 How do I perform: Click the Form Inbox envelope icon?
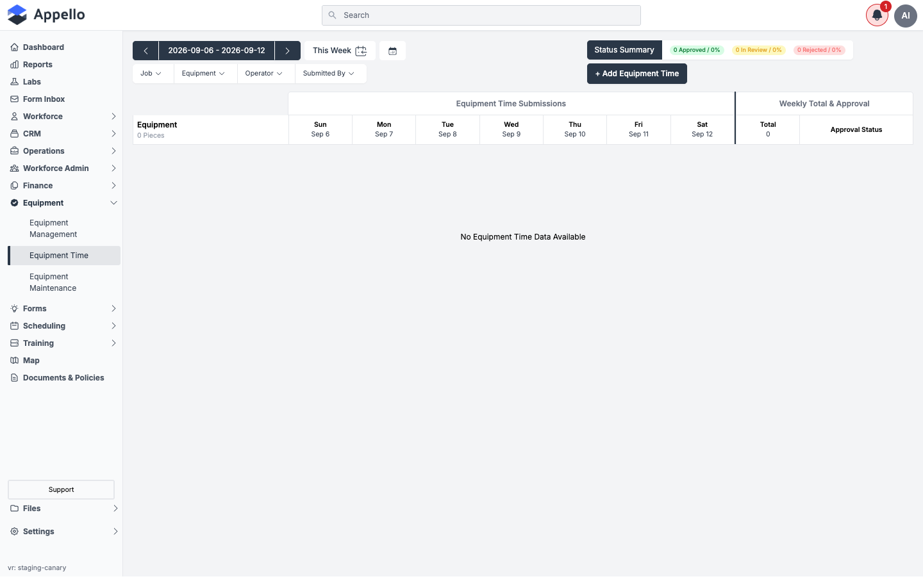point(14,99)
